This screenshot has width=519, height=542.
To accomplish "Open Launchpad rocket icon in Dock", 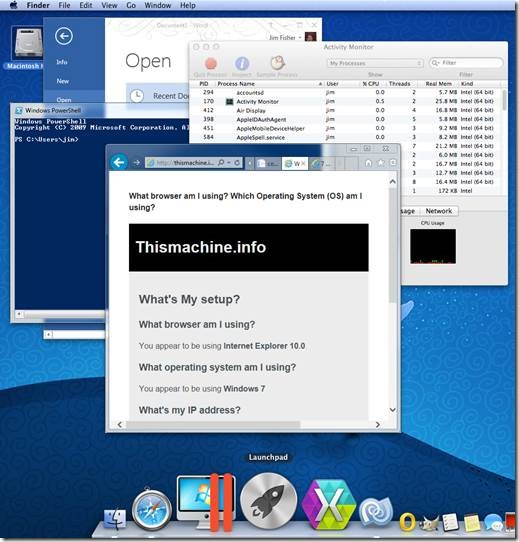I will 268,501.
